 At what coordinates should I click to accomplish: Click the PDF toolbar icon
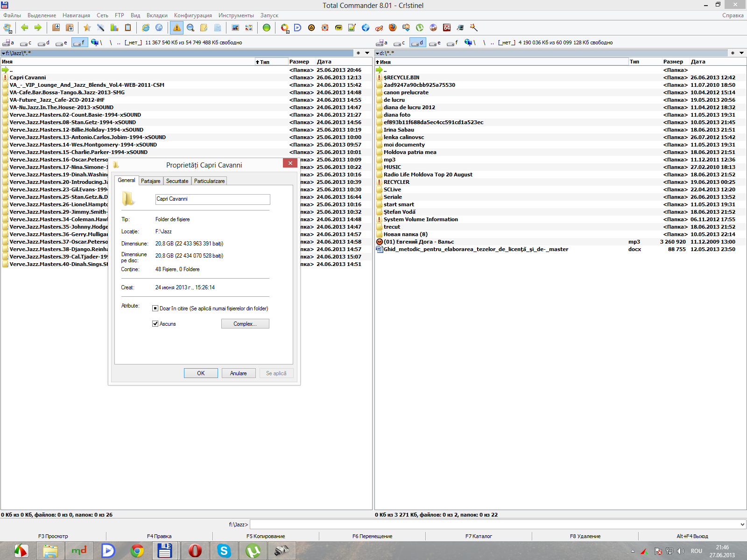point(338,28)
